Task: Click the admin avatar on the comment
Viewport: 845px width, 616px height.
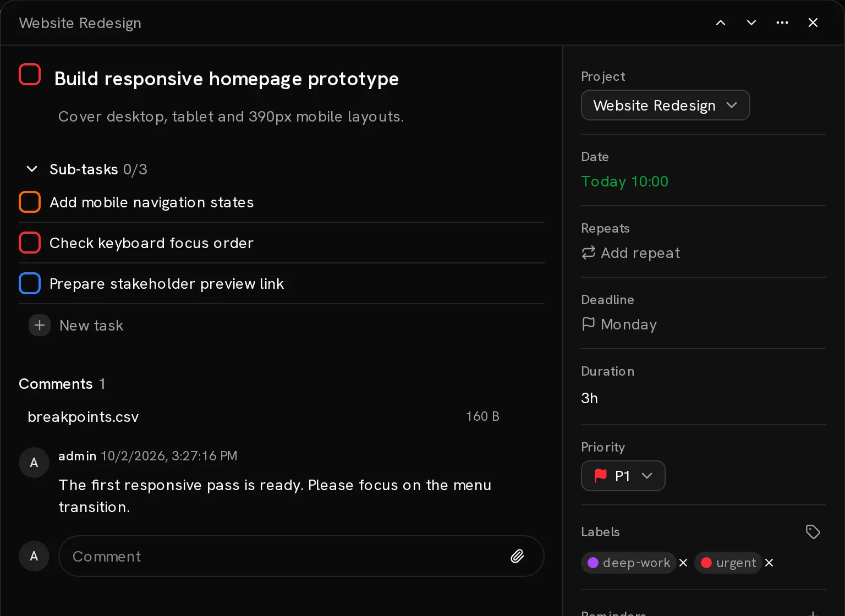Action: (34, 463)
